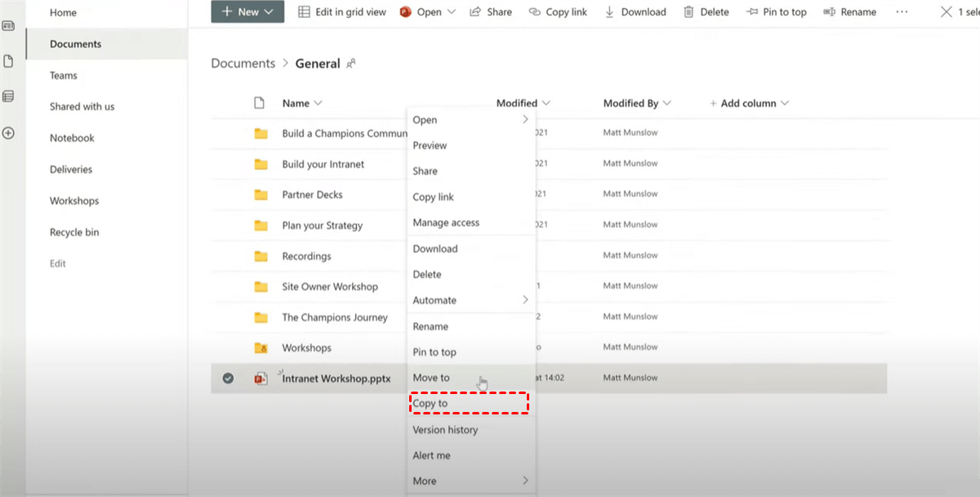Expand Automate submenu in context menu

click(x=525, y=300)
